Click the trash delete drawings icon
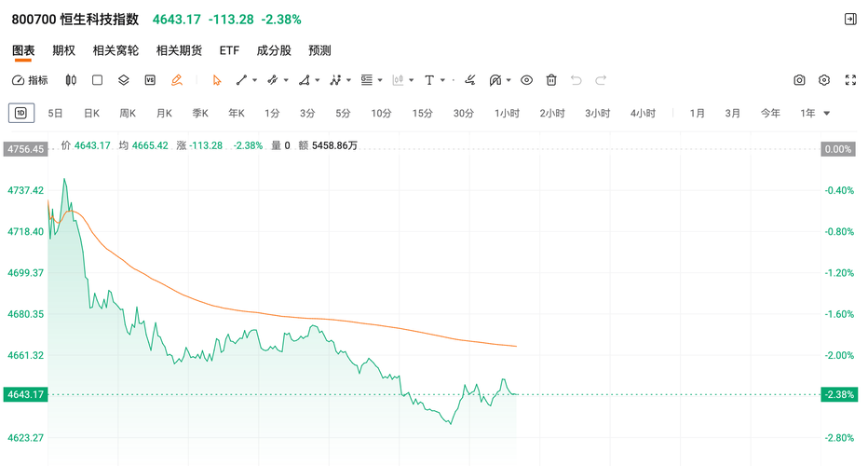The image size is (868, 466). pyautogui.click(x=551, y=80)
